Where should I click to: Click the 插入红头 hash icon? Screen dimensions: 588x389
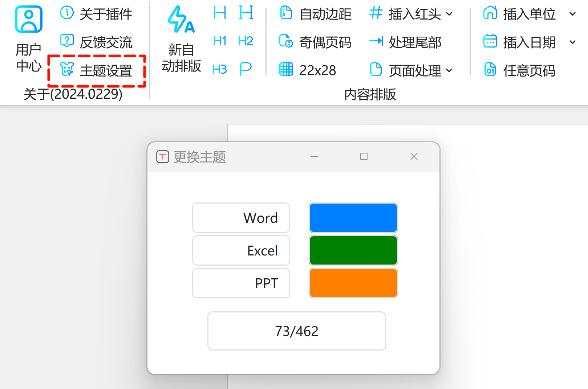click(376, 13)
